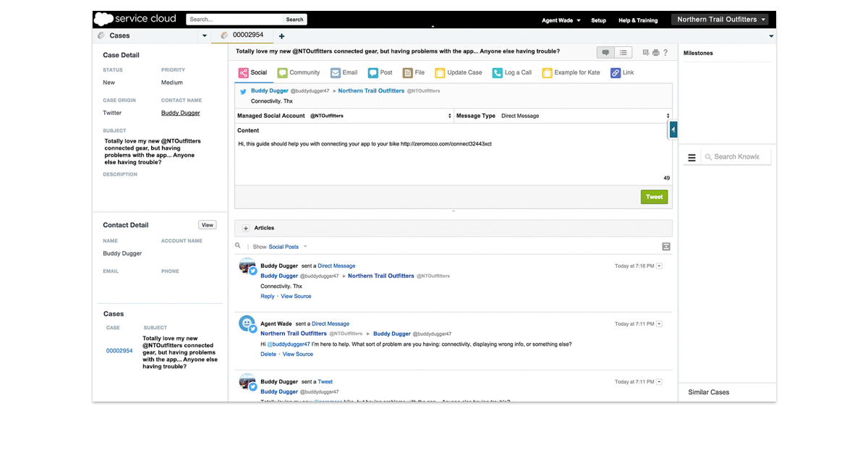Click the Similar Cases panel header

click(709, 392)
